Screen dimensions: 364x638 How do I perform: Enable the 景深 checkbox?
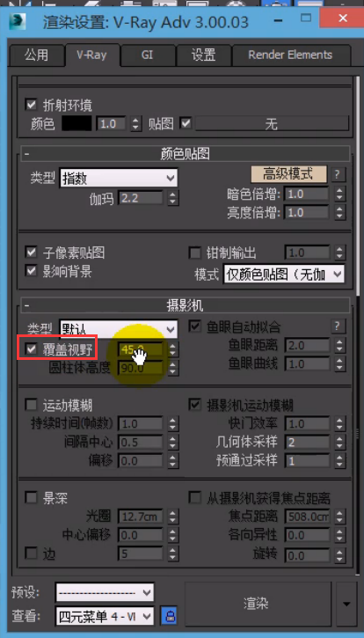pyautogui.click(x=32, y=497)
